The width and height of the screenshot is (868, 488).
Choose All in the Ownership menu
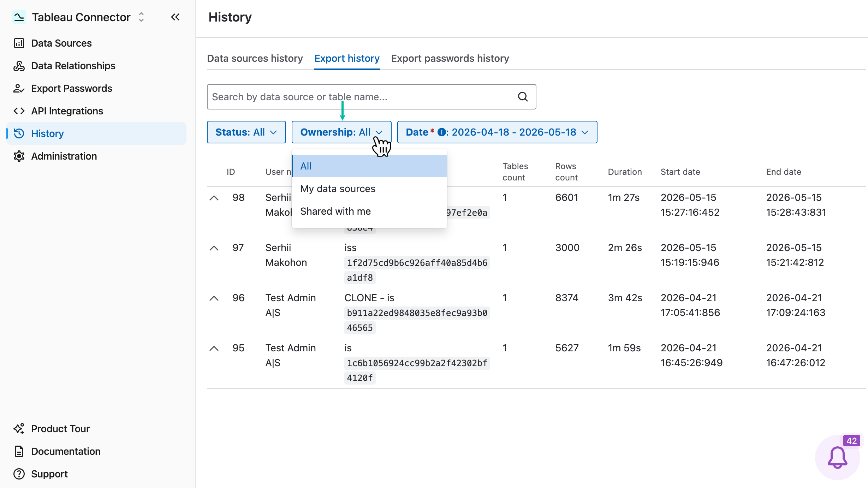[369, 166]
